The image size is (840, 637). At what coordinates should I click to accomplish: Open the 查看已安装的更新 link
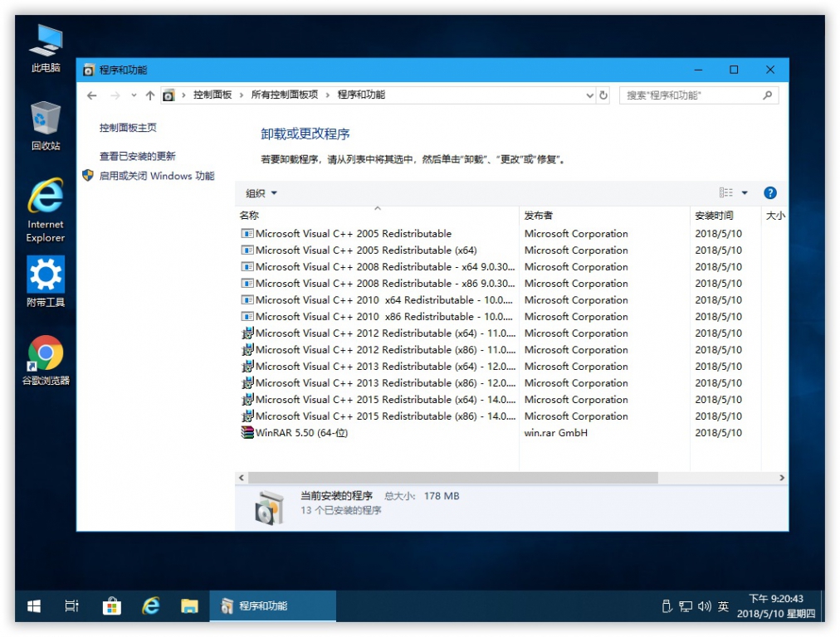click(x=137, y=156)
